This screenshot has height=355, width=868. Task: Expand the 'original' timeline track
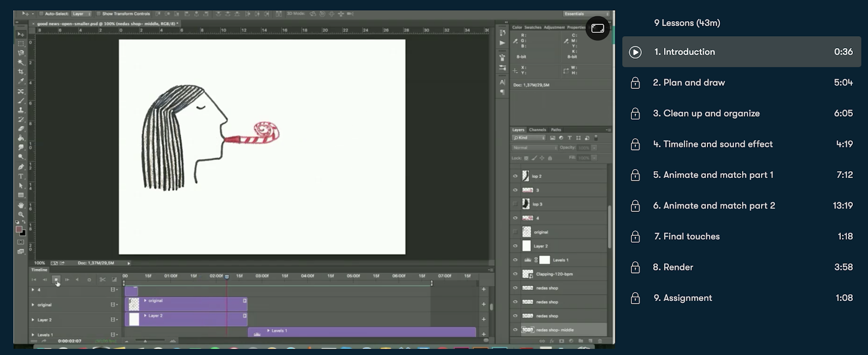[x=33, y=305]
